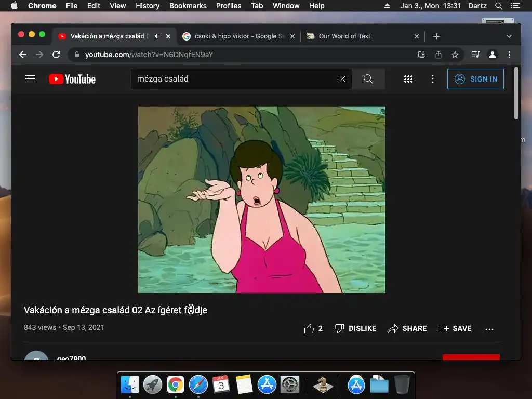The width and height of the screenshot is (532, 399).
Task: Click the YouTube logo
Action: click(72, 79)
